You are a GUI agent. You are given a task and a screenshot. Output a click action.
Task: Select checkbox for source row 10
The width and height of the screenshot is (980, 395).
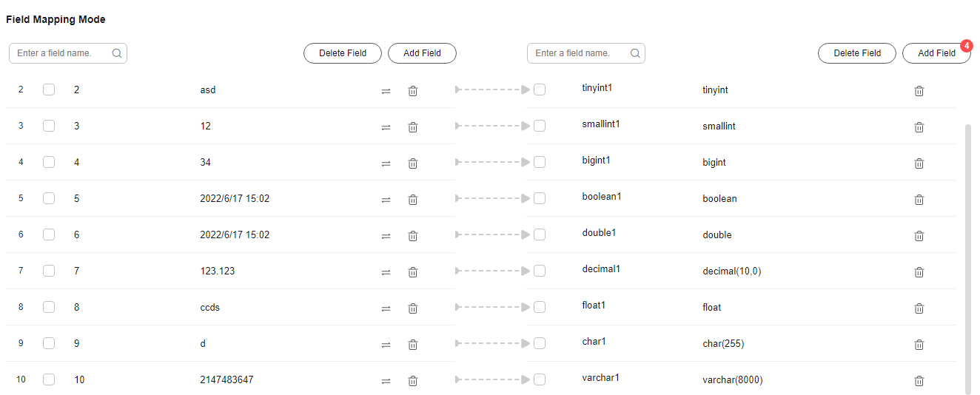[49, 379]
